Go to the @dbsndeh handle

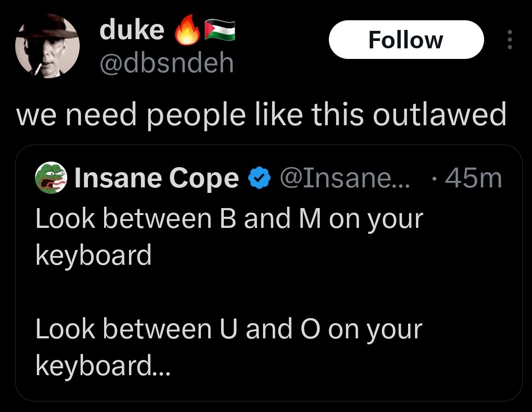[x=166, y=63]
